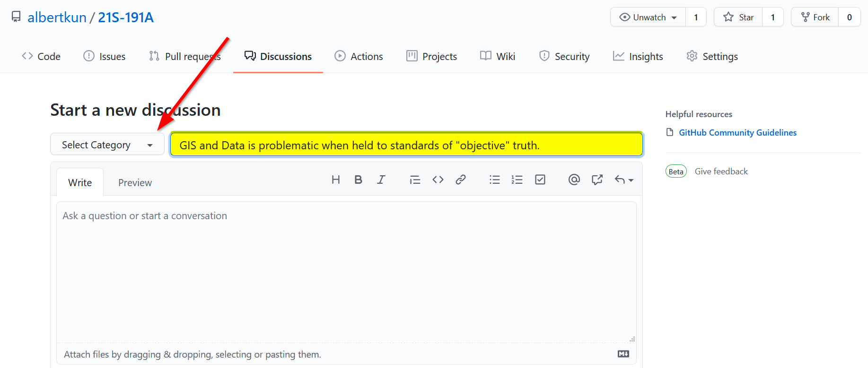Expand the Select Category dropdown
This screenshot has width=868, height=368.
107,145
